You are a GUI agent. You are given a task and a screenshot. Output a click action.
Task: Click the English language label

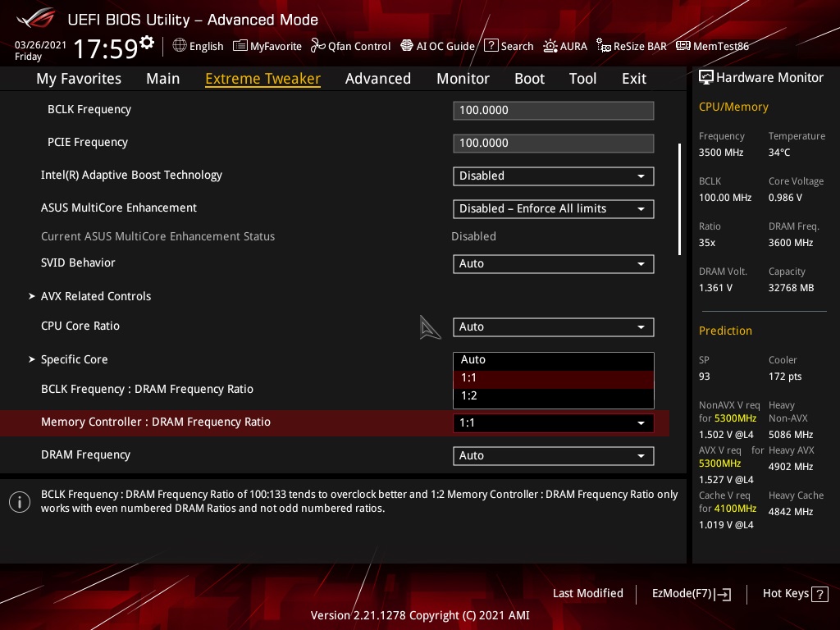click(x=206, y=46)
